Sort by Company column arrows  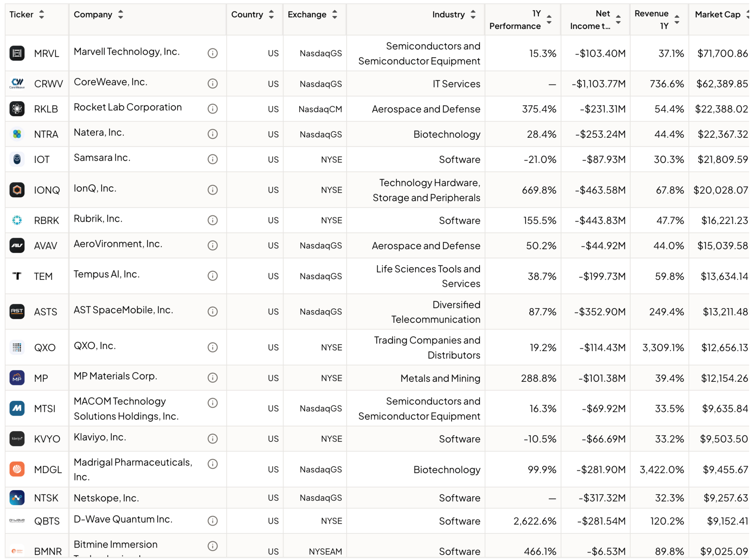(x=120, y=15)
